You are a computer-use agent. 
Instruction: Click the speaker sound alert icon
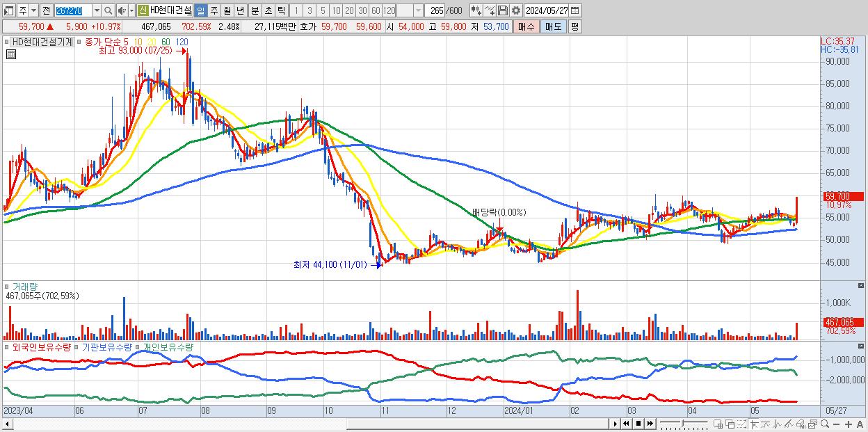tap(122, 10)
